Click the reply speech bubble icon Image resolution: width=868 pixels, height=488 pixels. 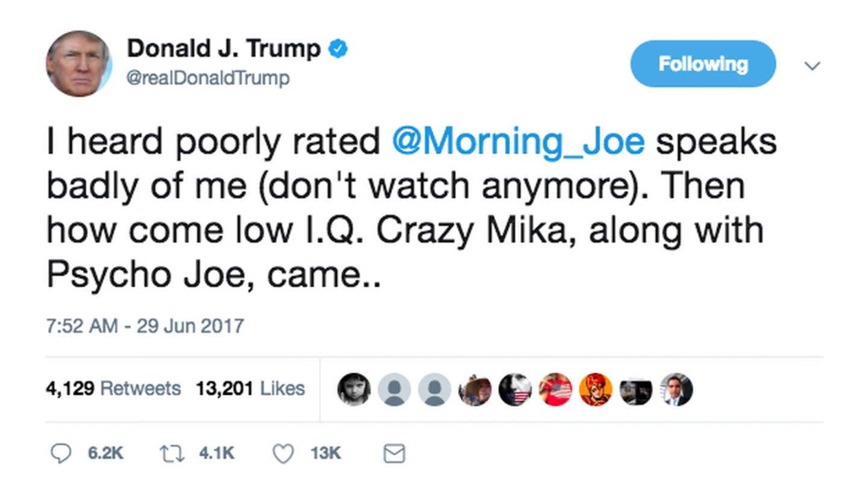tap(60, 453)
